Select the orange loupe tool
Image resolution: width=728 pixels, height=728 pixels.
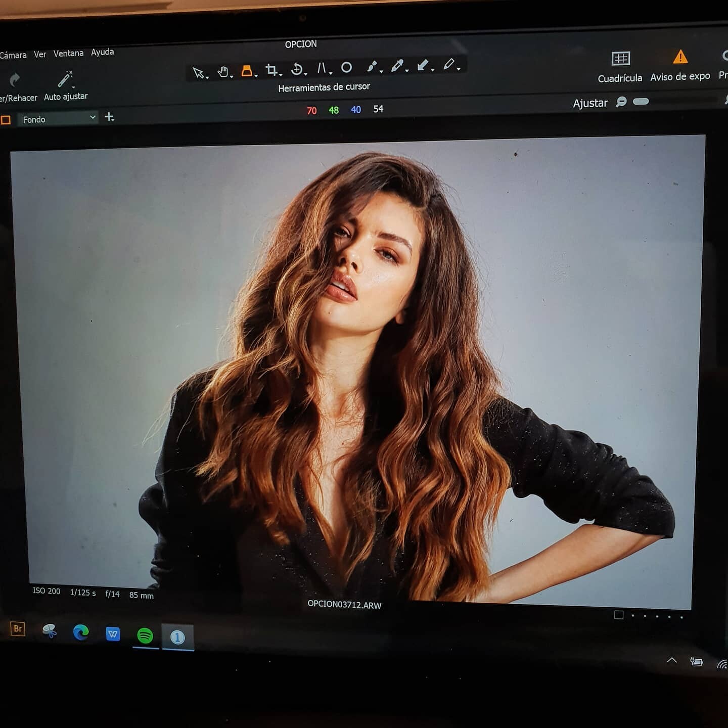(247, 71)
